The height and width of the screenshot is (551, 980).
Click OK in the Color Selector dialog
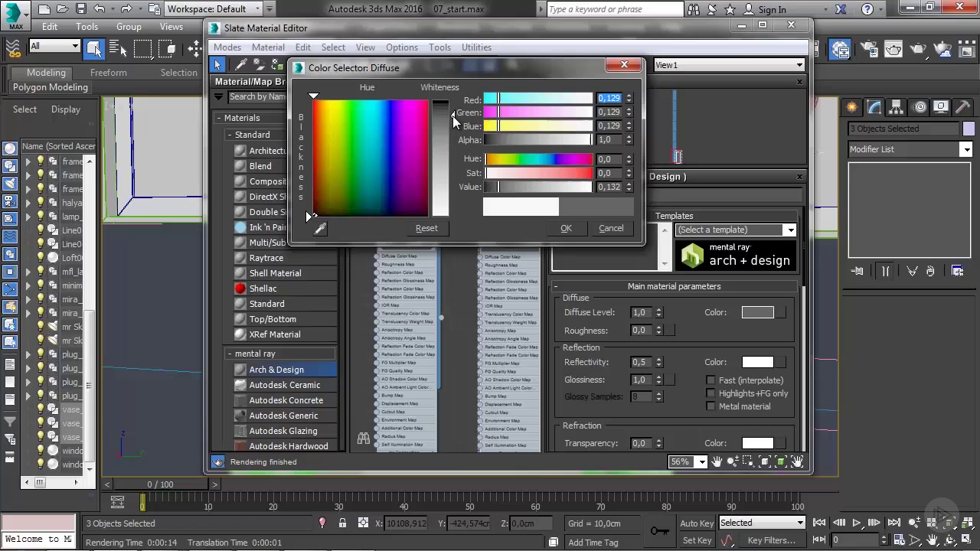(566, 228)
